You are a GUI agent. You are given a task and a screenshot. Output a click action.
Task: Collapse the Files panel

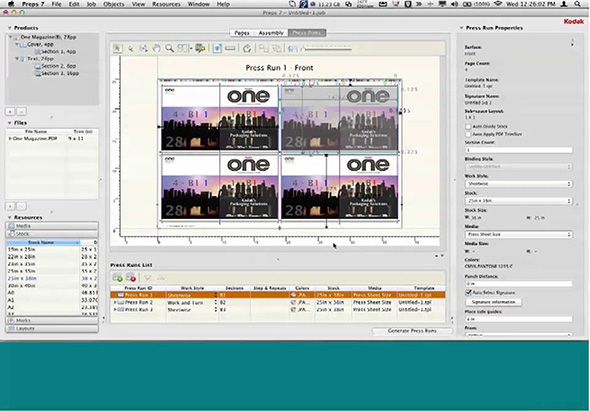[x=9, y=123]
